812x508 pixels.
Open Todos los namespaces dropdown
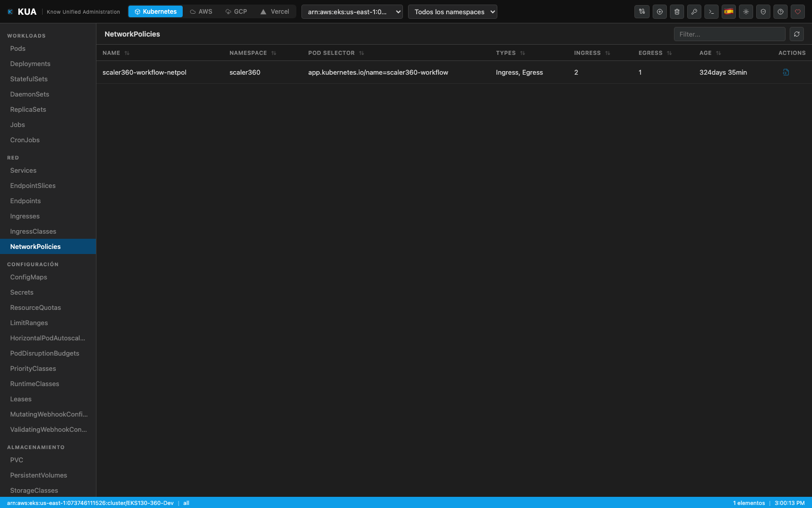pos(453,12)
